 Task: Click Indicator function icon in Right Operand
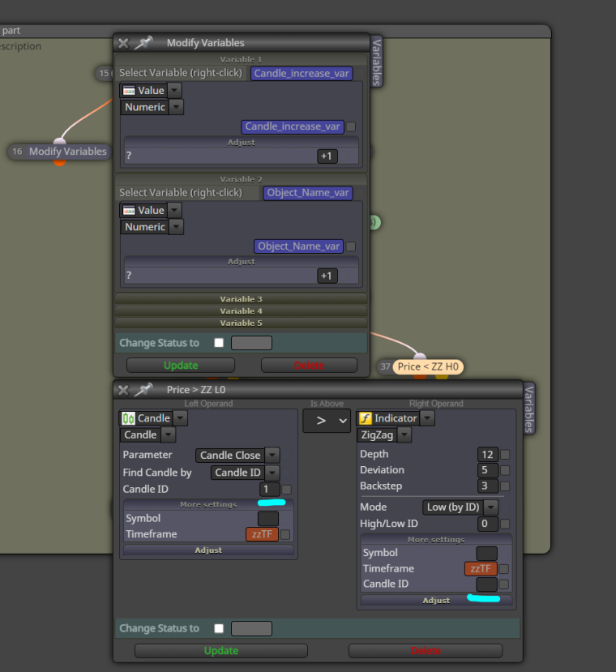tap(366, 418)
